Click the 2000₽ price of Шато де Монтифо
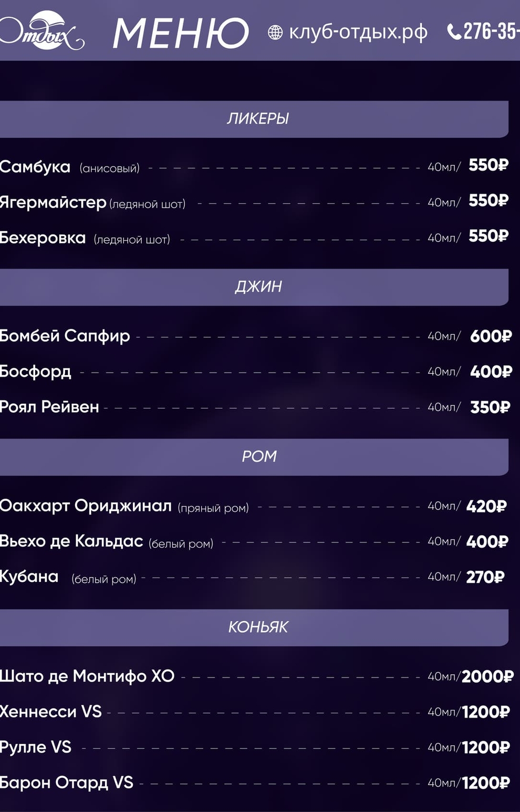 [487, 676]
